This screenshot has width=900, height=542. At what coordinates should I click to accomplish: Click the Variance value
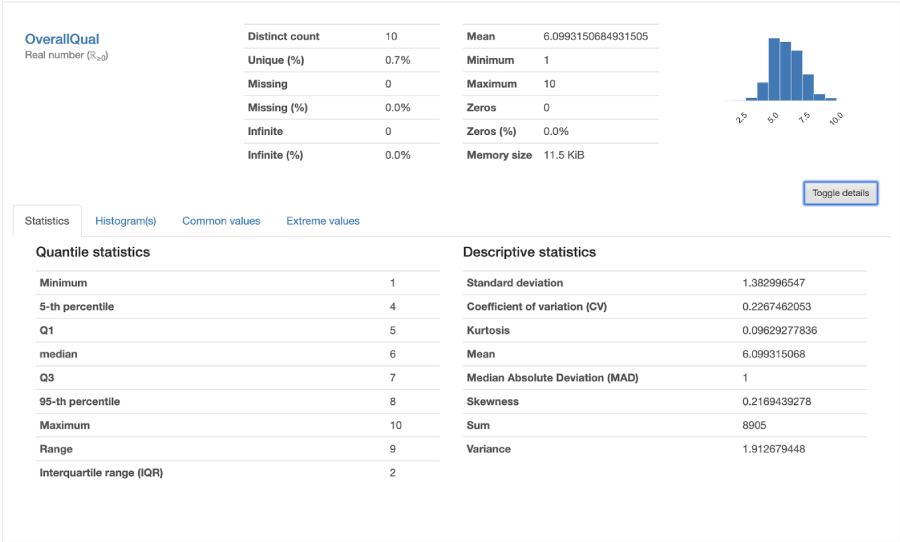(773, 449)
